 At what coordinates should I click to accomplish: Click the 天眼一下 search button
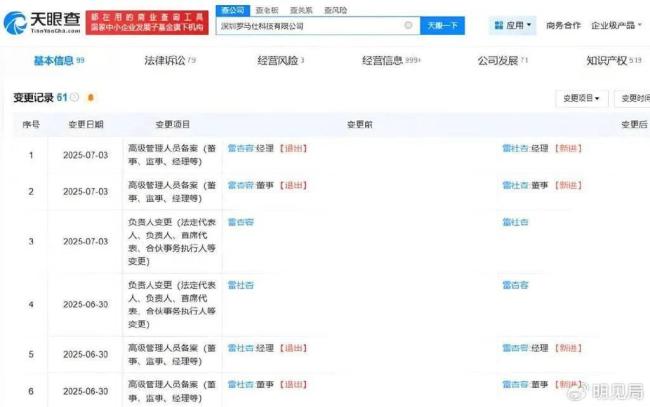click(x=442, y=26)
